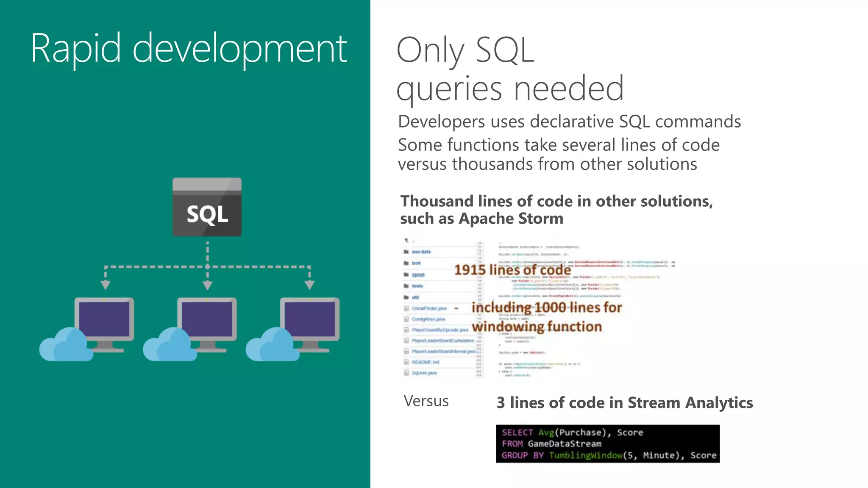Open the util folder

coord(415,297)
